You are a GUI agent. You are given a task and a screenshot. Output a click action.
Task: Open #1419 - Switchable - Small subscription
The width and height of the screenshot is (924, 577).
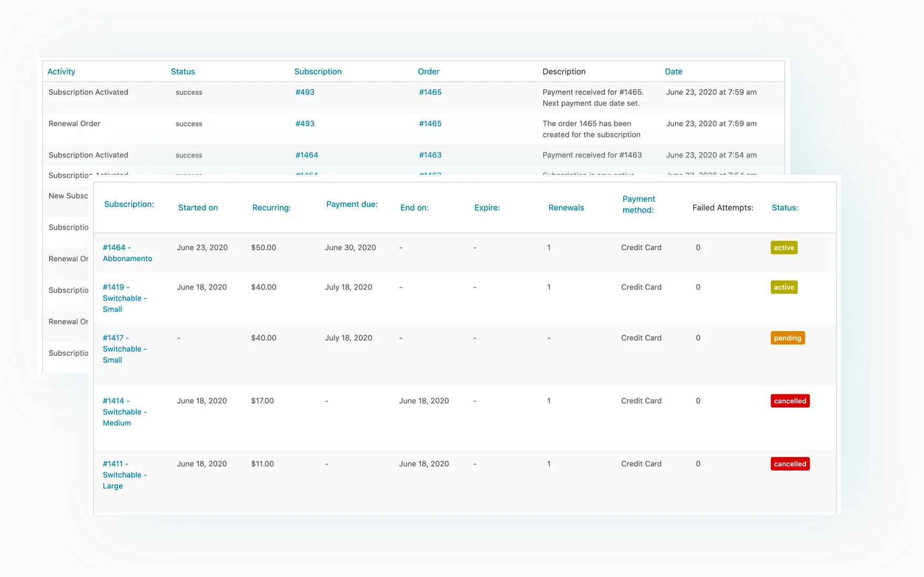click(125, 299)
